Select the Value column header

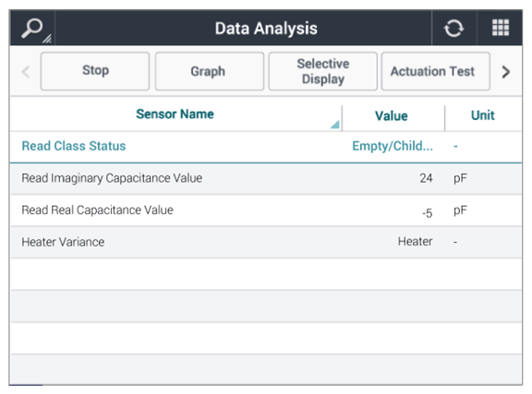point(392,116)
